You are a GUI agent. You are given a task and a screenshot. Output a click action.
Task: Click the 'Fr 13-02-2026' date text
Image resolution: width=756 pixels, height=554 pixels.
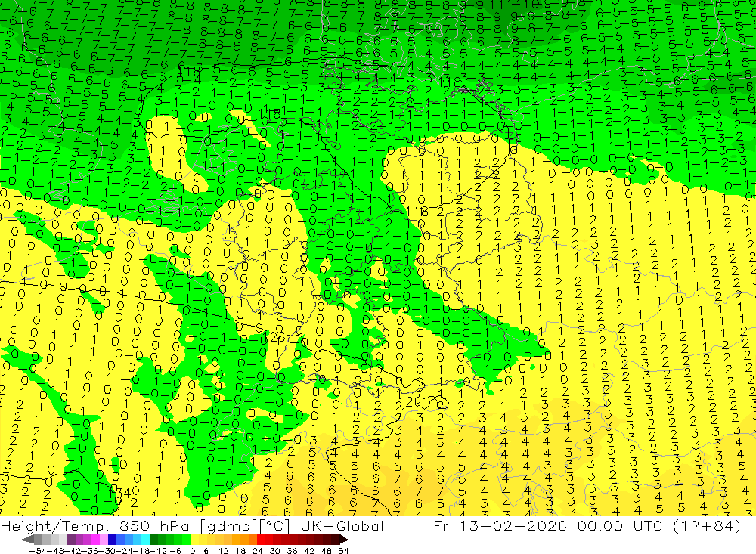click(500, 526)
